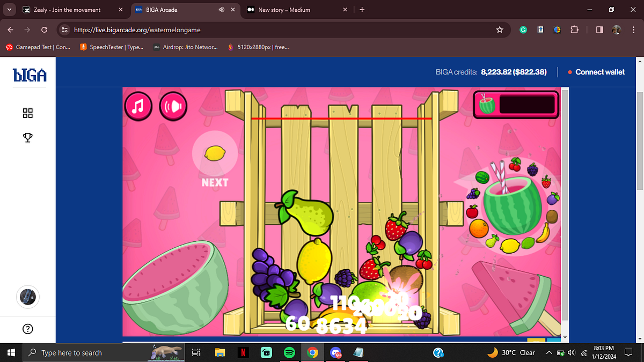Click the question mark help icon
This screenshot has width=644, height=362.
27,329
